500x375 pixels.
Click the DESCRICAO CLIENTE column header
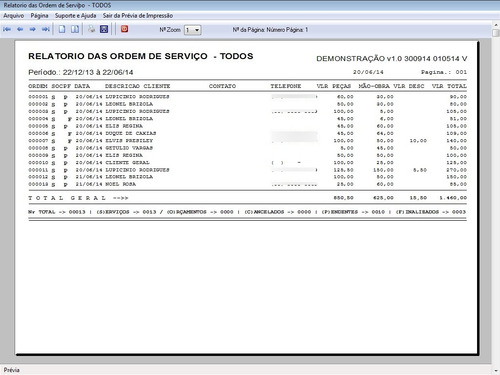point(137,86)
